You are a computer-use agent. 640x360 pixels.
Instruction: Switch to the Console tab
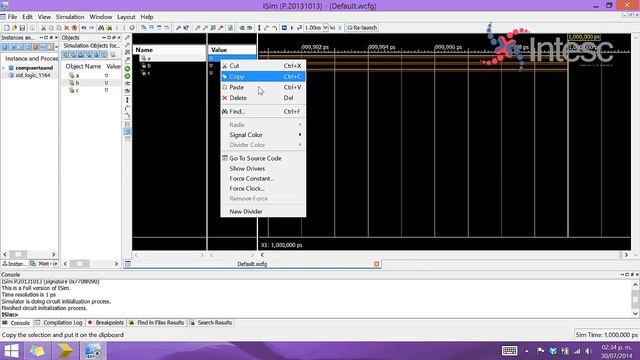pos(16,323)
